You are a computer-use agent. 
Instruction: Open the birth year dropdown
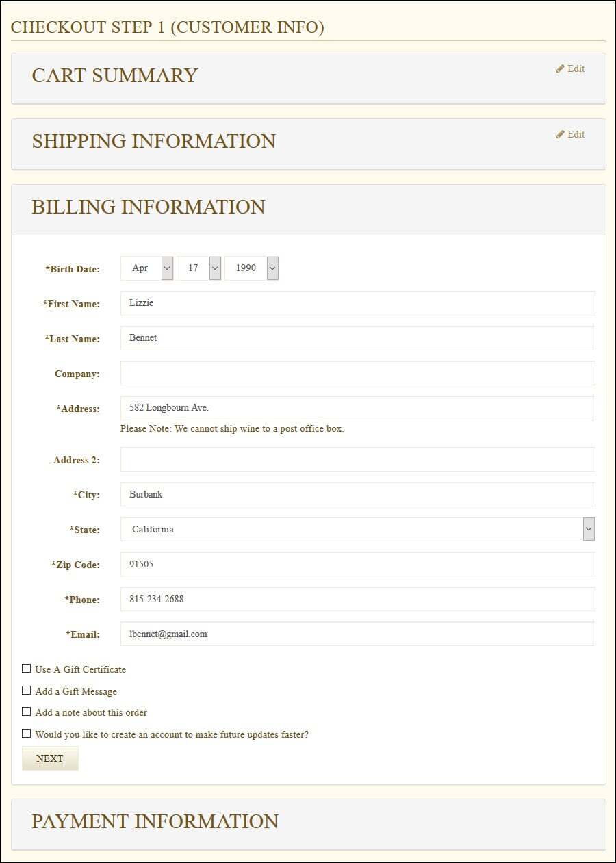[x=252, y=268]
